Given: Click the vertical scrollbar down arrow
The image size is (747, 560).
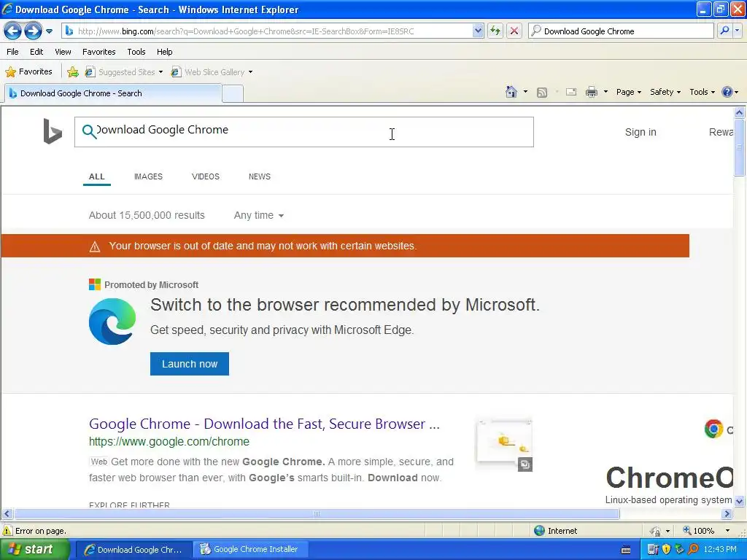Looking at the screenshot, I should point(740,501).
